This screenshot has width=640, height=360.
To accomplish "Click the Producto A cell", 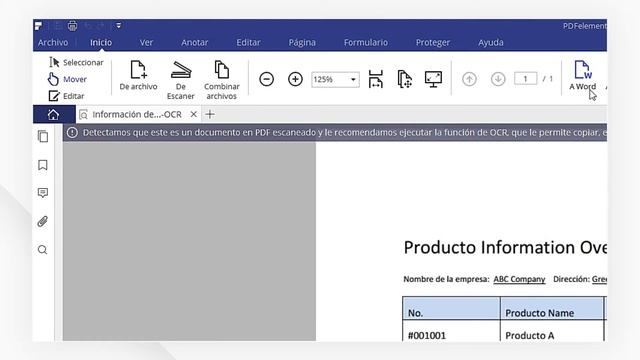I will [552, 331].
